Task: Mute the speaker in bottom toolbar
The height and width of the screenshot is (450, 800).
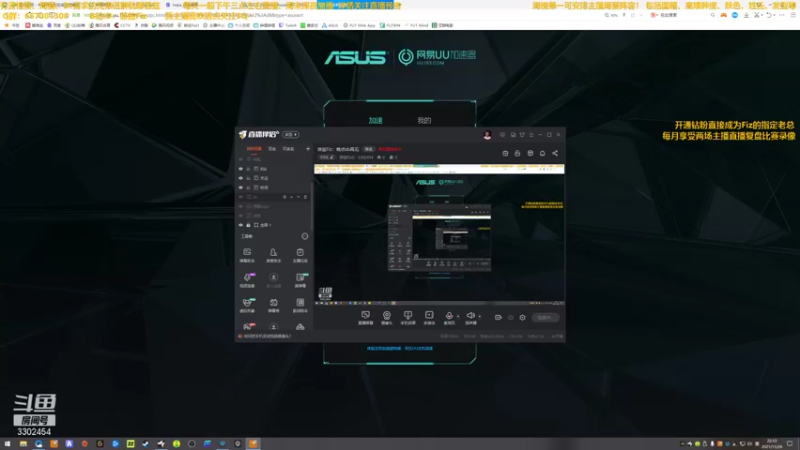Action: click(470, 317)
